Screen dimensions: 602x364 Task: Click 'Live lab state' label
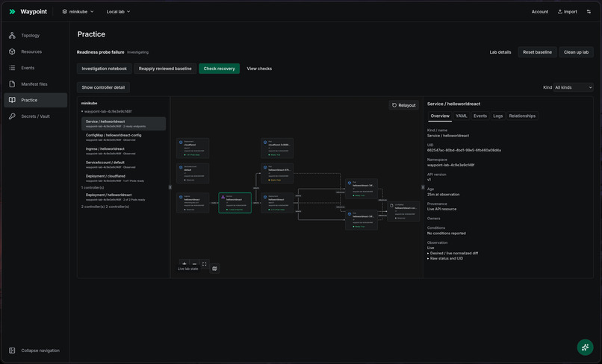[x=188, y=269]
